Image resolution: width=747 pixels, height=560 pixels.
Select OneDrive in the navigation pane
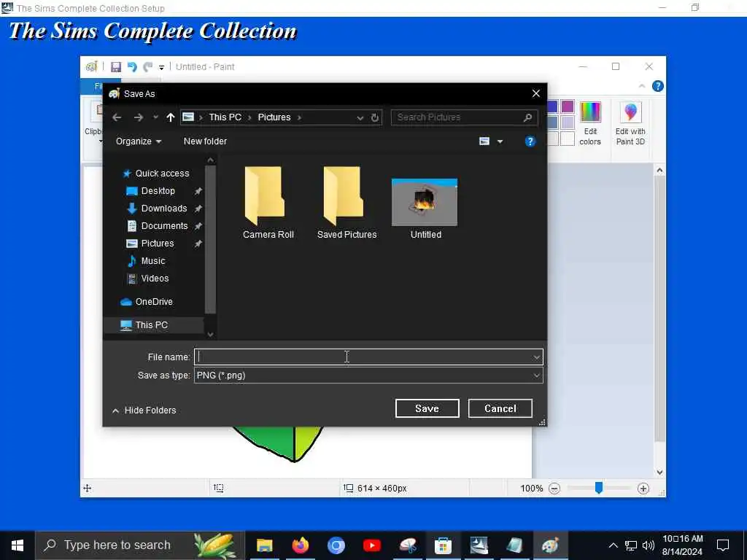point(154,302)
